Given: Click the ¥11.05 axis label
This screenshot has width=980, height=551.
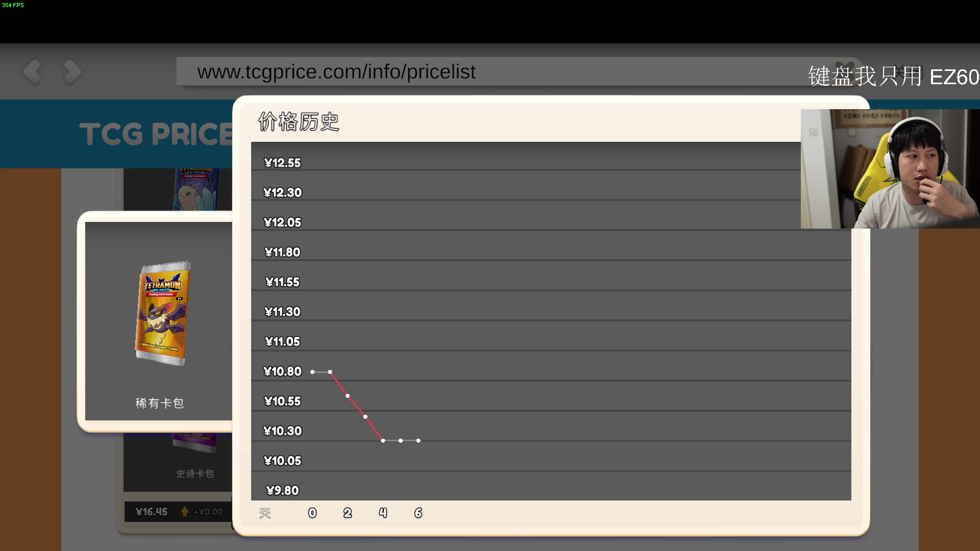Looking at the screenshot, I should (x=282, y=341).
